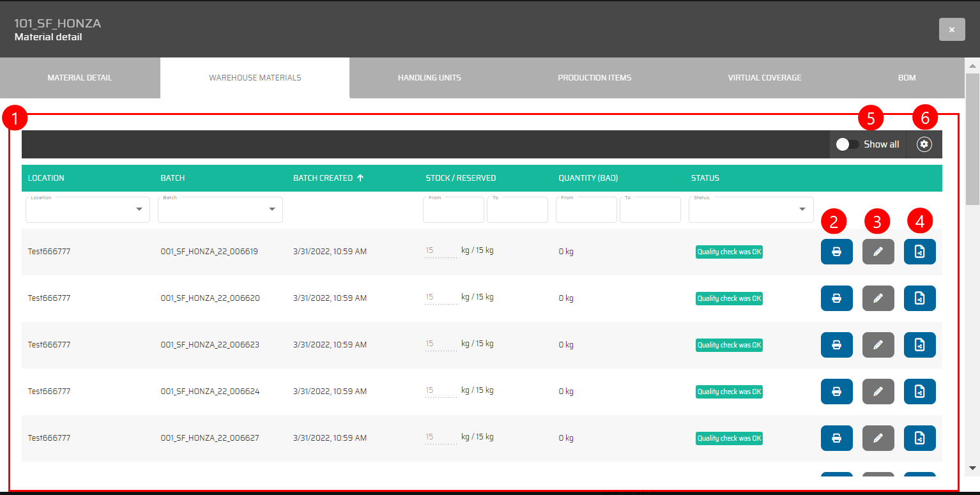Sort by Batch Created column header
The height and width of the screenshot is (495, 980).
click(x=323, y=178)
